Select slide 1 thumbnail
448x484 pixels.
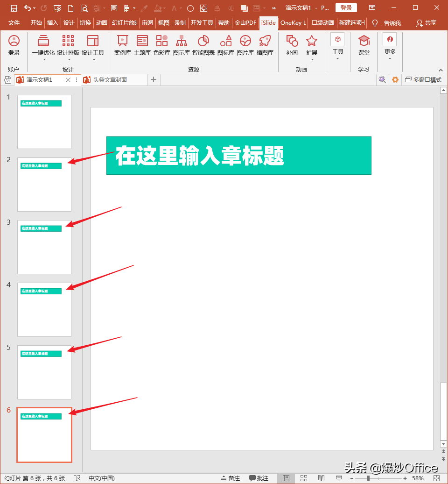(x=44, y=122)
